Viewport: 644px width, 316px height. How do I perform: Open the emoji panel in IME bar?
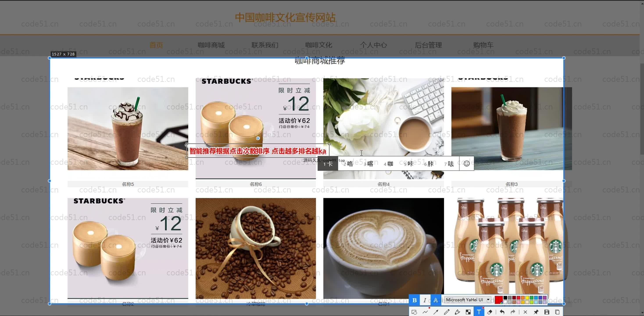[467, 164]
